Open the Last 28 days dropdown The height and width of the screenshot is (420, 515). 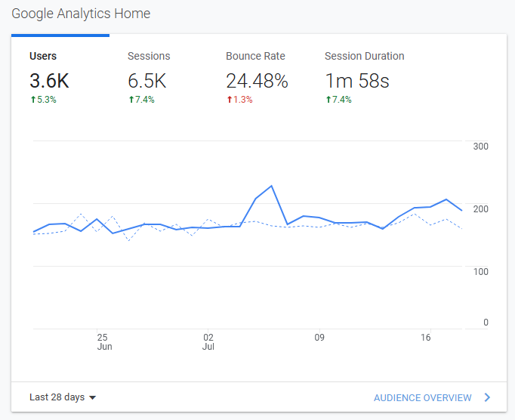63,397
